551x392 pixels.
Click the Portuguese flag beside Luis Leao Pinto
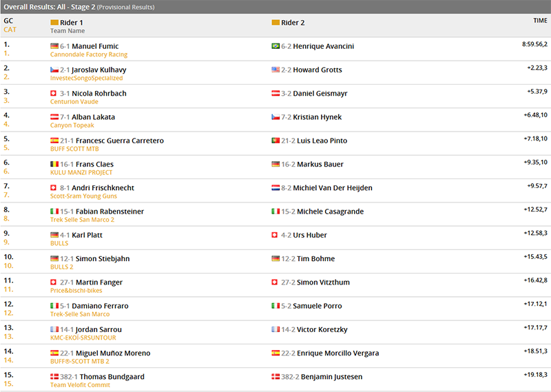(275, 141)
